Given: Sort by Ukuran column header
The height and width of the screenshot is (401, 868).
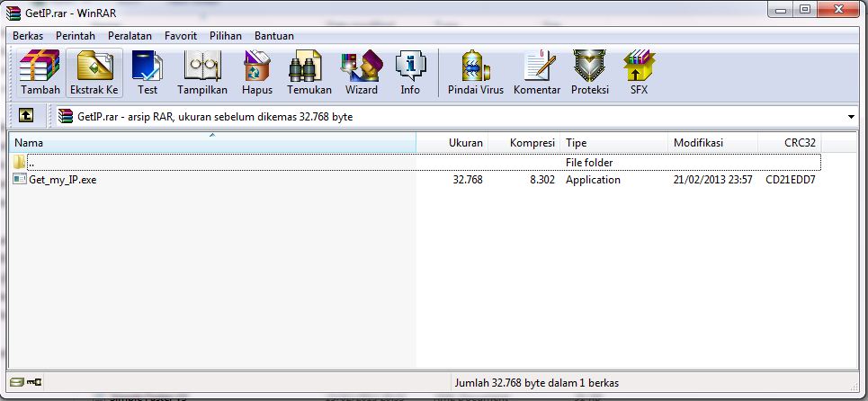Looking at the screenshot, I should [x=452, y=143].
